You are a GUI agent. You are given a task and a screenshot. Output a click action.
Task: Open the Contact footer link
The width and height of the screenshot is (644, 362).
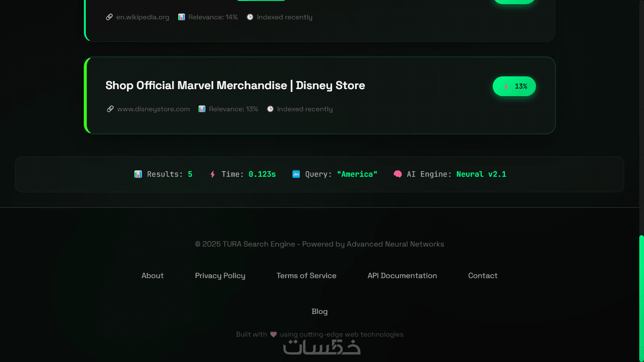click(483, 276)
